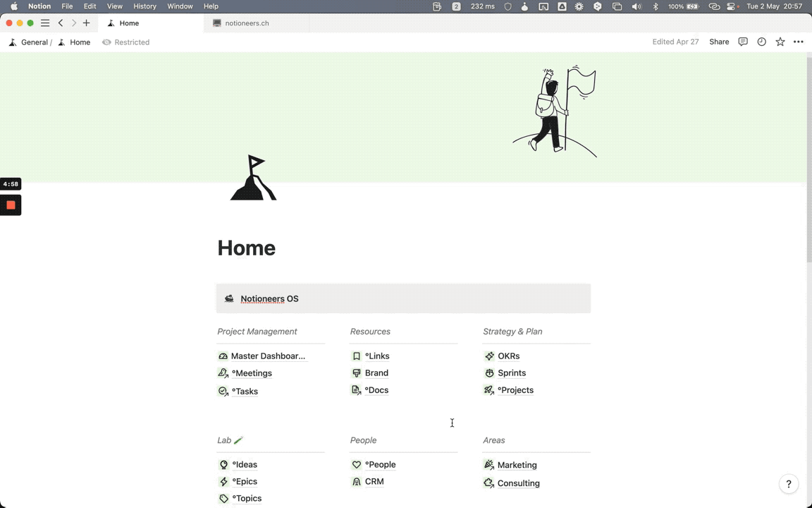Image resolution: width=812 pixels, height=508 pixels.
Task: Click the party icon beside Marketing
Action: click(x=489, y=465)
